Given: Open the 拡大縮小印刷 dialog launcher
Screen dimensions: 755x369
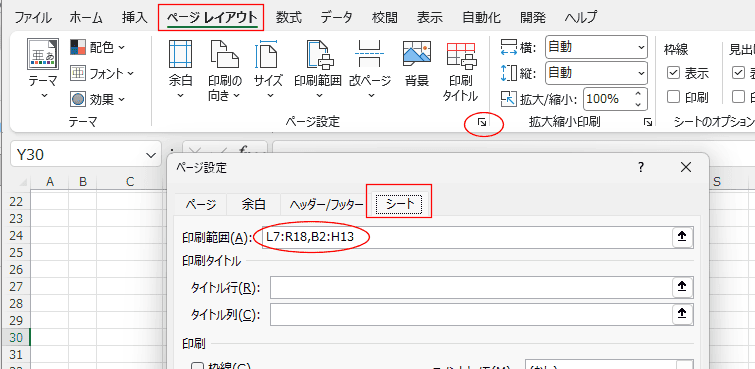Looking at the screenshot, I should click(648, 123).
